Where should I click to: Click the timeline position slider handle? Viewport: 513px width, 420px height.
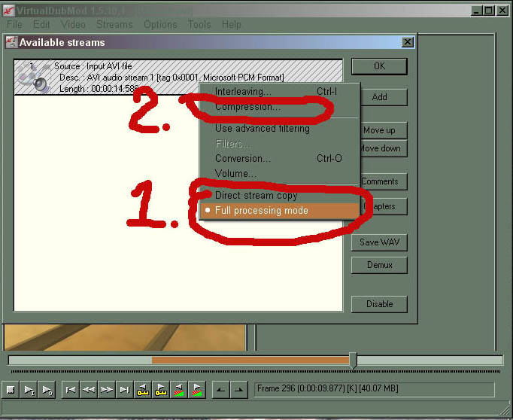click(x=353, y=361)
